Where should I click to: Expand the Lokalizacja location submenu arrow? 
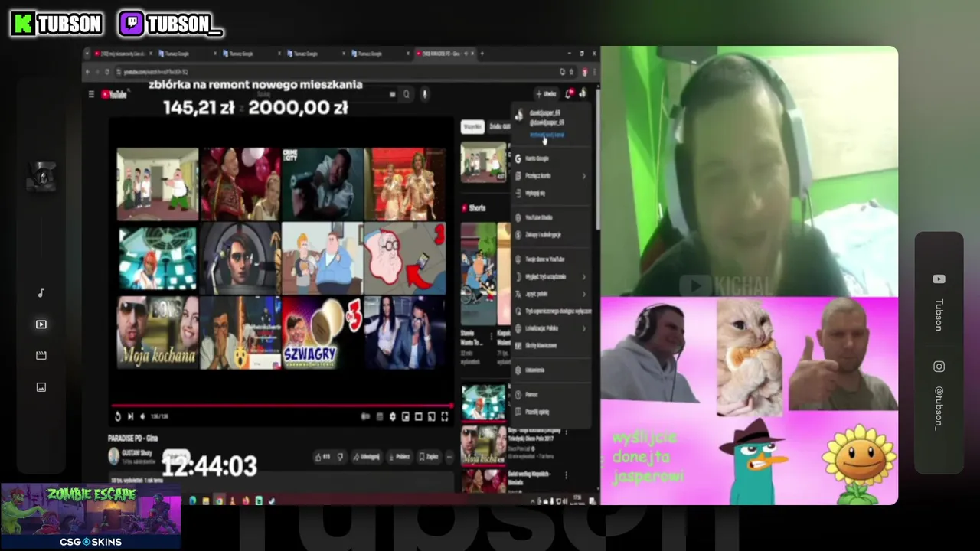tap(584, 328)
